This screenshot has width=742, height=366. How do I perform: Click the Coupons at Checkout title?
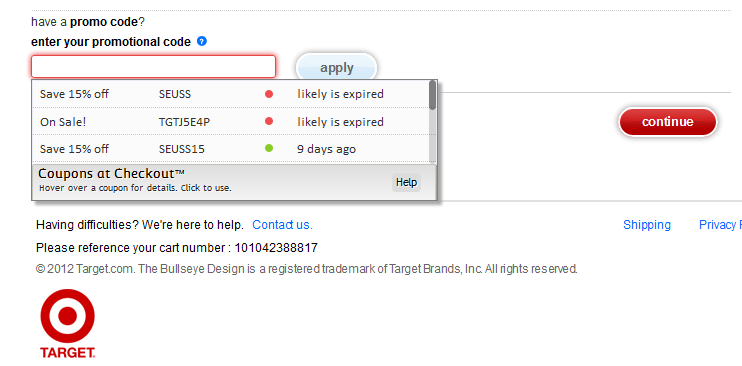[111, 173]
